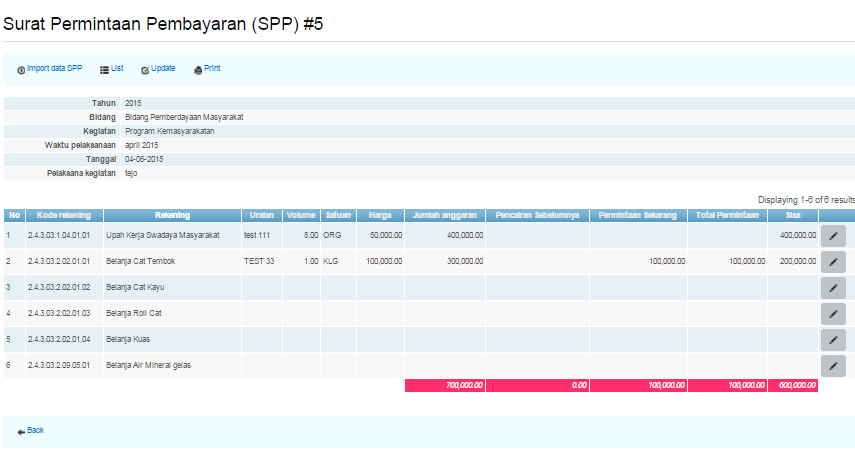Edit the Belanja Cat Tembok row
This screenshot has width=855, height=451.
click(832, 262)
